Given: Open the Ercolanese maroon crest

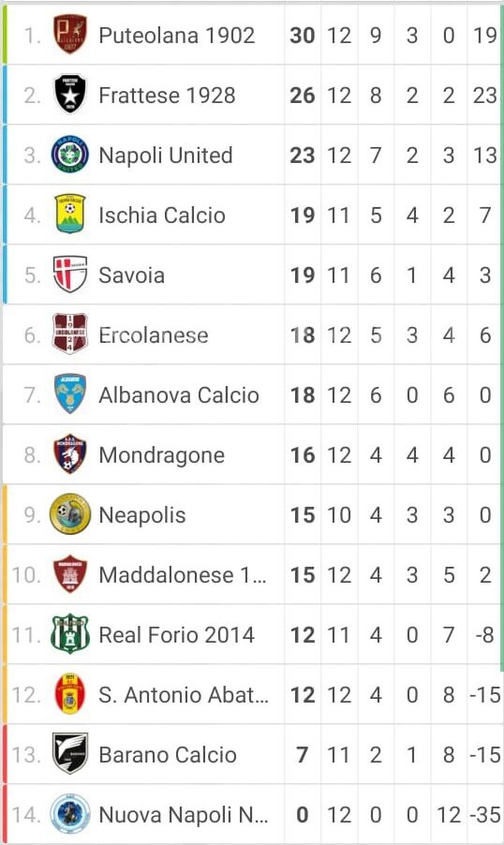Looking at the screenshot, I should pyautogui.click(x=70, y=334).
